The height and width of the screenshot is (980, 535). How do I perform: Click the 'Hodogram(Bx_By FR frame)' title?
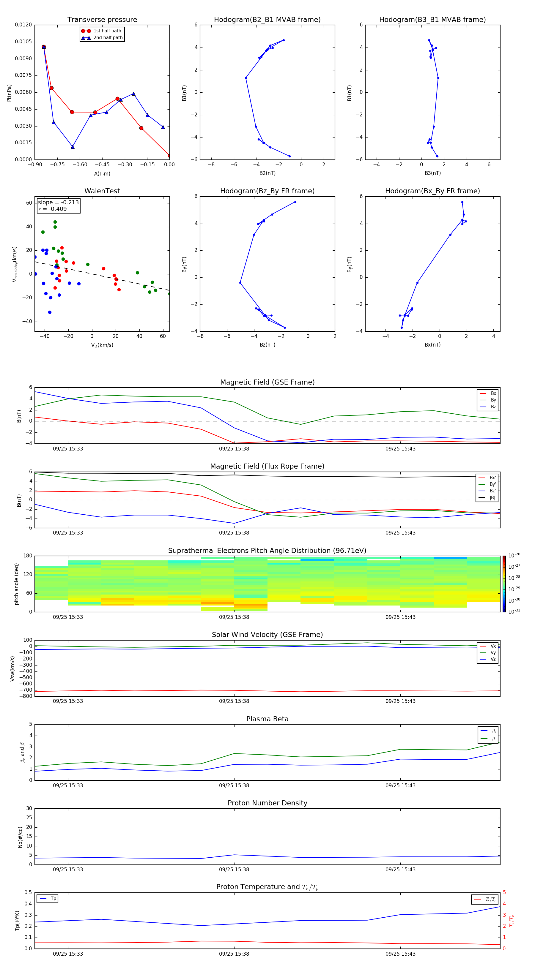pos(432,191)
